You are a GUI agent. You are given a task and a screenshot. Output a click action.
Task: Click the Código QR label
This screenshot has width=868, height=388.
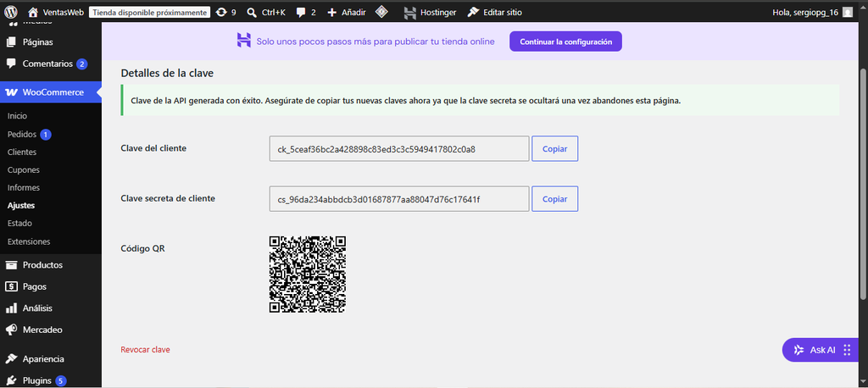pos(142,248)
